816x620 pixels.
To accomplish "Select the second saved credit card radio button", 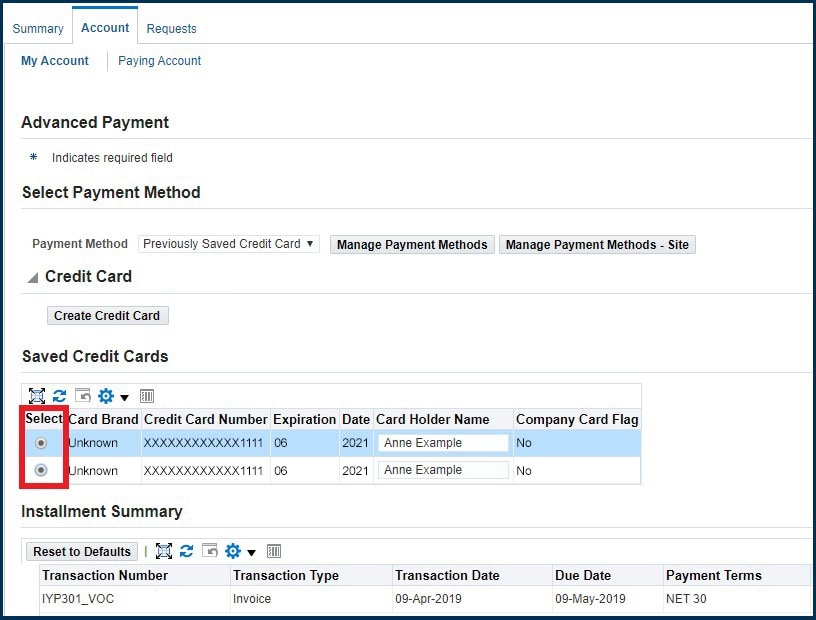I will pyautogui.click(x=41, y=470).
